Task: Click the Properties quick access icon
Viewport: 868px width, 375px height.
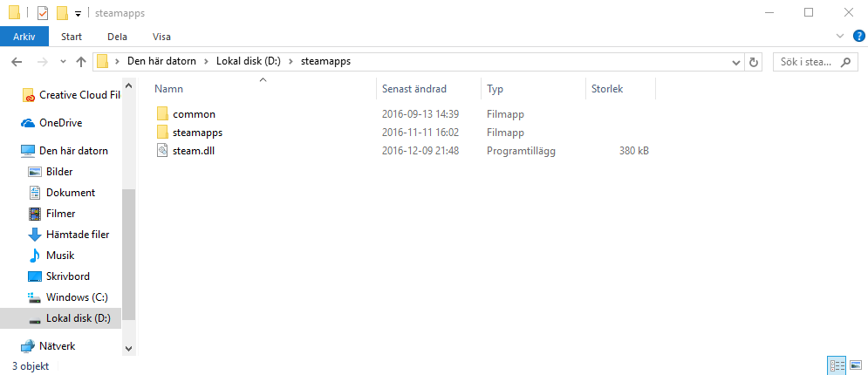Action: coord(43,13)
